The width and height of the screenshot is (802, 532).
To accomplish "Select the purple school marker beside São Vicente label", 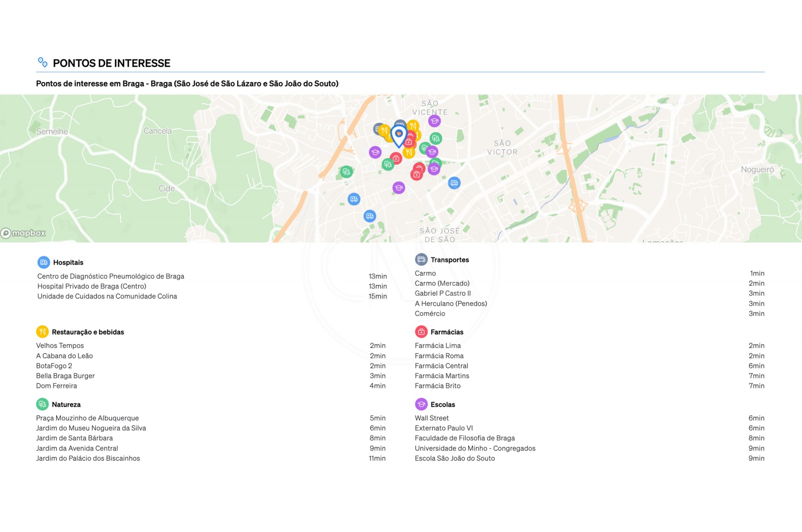I will pos(434,121).
